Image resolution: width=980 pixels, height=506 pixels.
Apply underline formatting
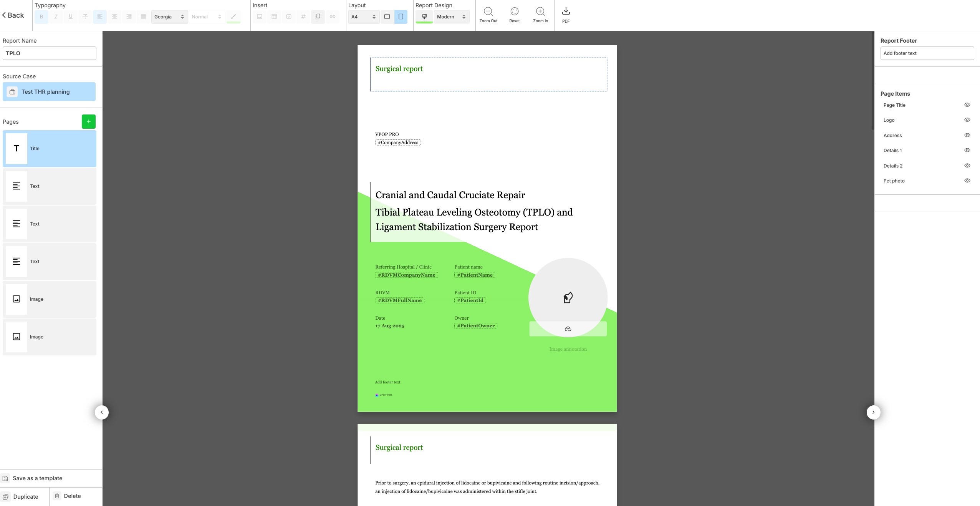pyautogui.click(x=71, y=17)
